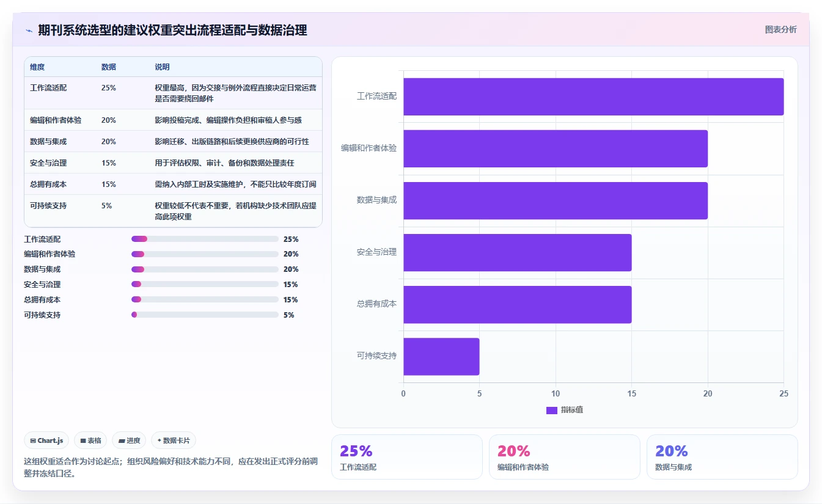
Task: Click the 5% cell in the table
Action: point(107,206)
